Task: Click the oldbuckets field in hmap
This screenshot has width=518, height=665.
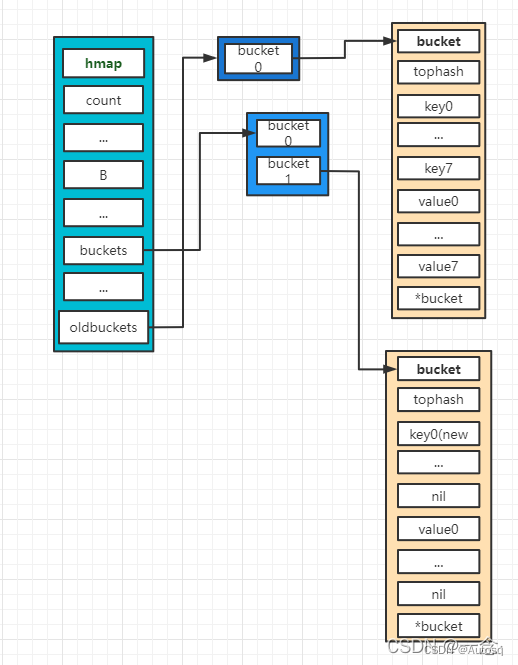Action: point(104,327)
